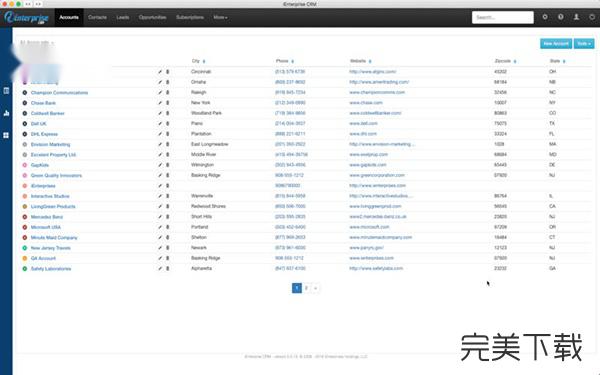Click orange circle icon beside QA Account
Image resolution: width=600 pixels, height=375 pixels.
[x=24, y=258]
